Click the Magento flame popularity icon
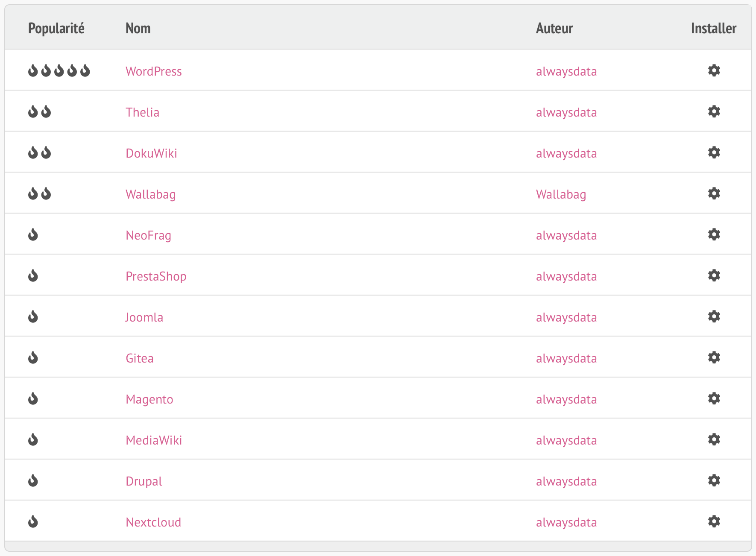 [x=33, y=398]
